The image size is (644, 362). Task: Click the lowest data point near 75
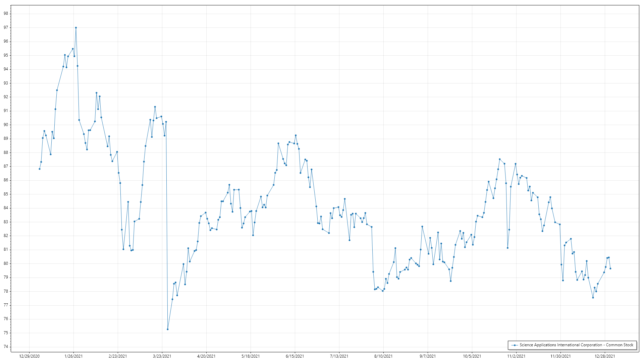click(168, 329)
